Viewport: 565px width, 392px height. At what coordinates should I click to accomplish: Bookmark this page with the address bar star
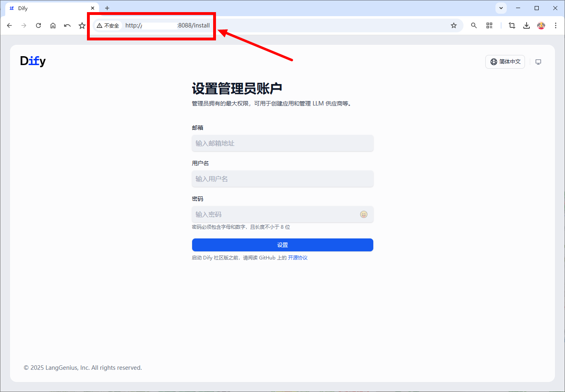pos(454,25)
